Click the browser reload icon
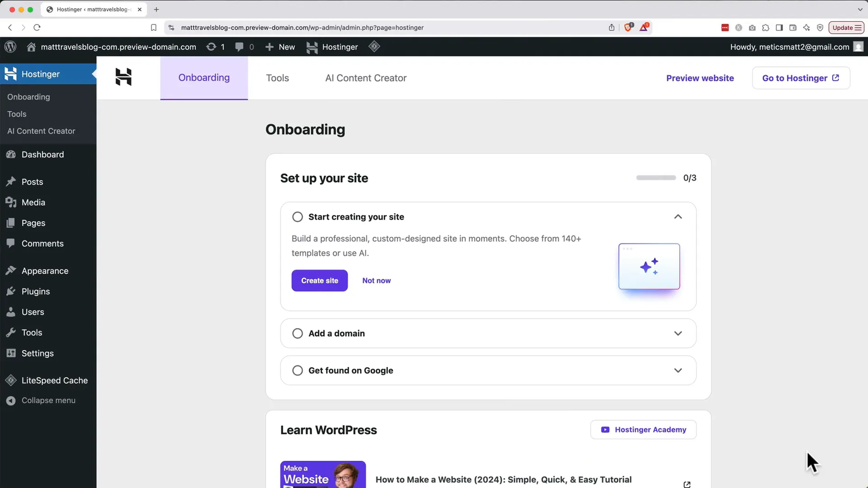 coord(37,27)
